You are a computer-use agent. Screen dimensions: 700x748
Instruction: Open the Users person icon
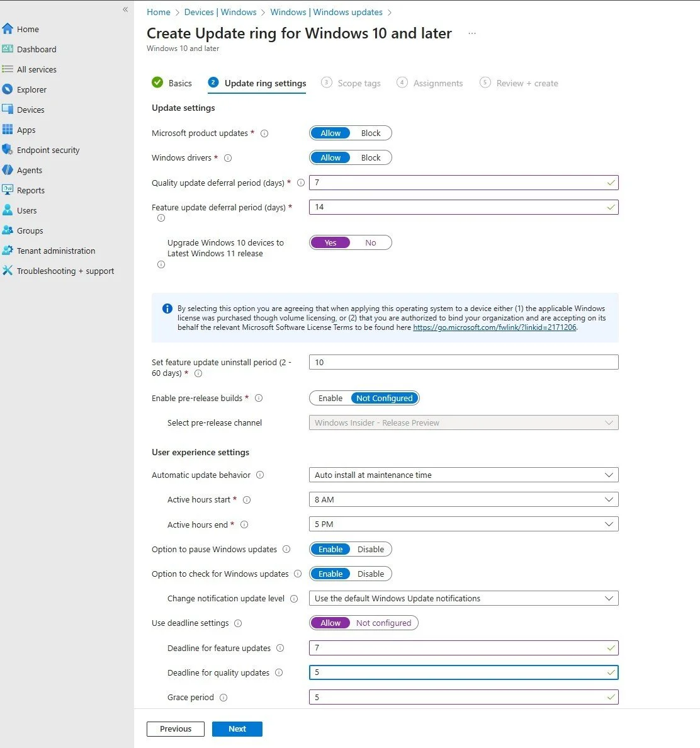coord(7,210)
